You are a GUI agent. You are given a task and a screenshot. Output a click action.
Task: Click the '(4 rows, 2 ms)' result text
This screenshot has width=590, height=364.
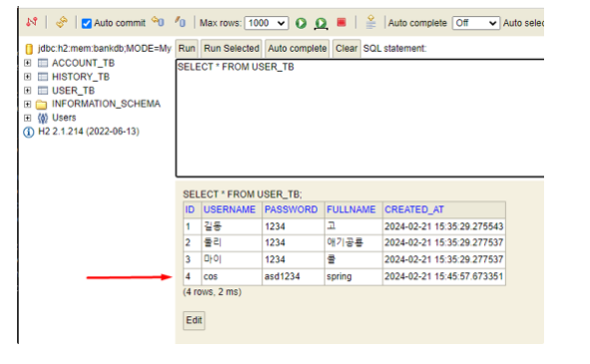212,292
